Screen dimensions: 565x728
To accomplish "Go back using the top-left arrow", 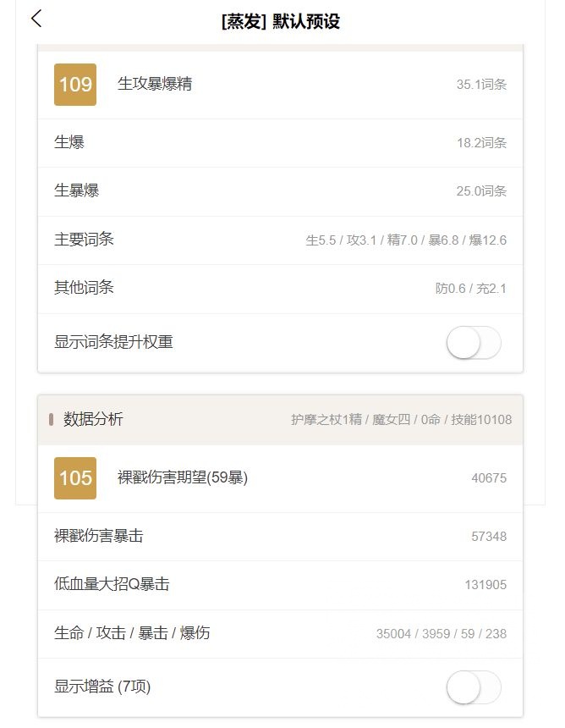I will pyautogui.click(x=36, y=19).
